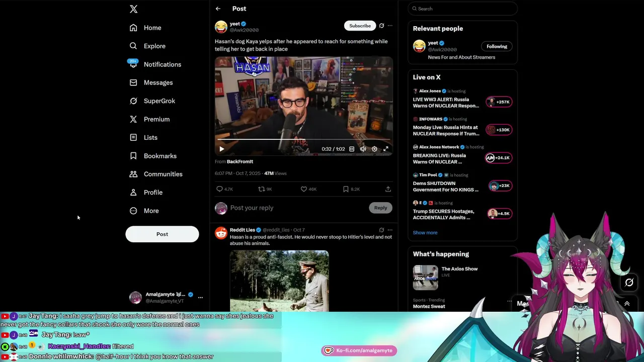Open the more options dots on yeet's post
The image size is (644, 362).
tap(390, 26)
